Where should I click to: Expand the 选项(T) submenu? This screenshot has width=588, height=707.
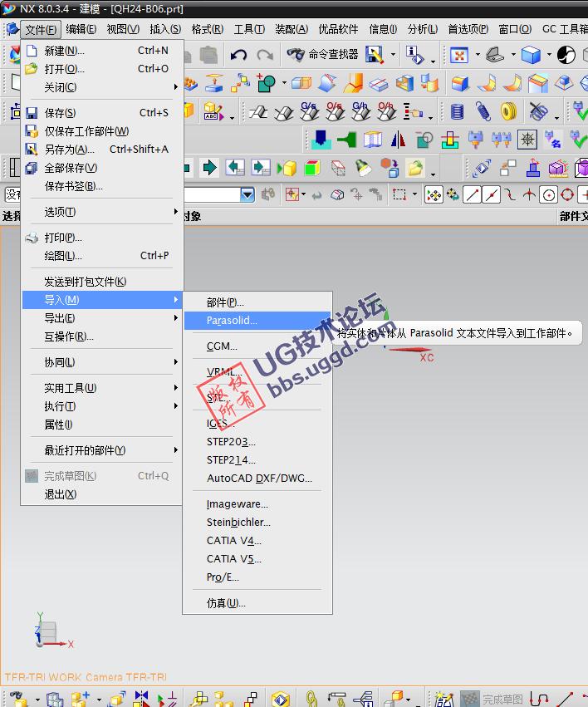[101, 212]
